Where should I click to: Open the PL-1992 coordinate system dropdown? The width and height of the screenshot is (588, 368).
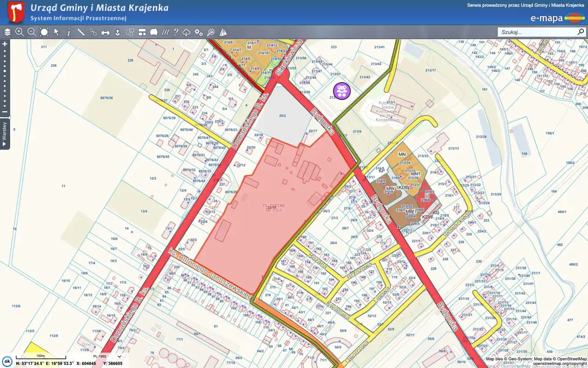(106, 356)
